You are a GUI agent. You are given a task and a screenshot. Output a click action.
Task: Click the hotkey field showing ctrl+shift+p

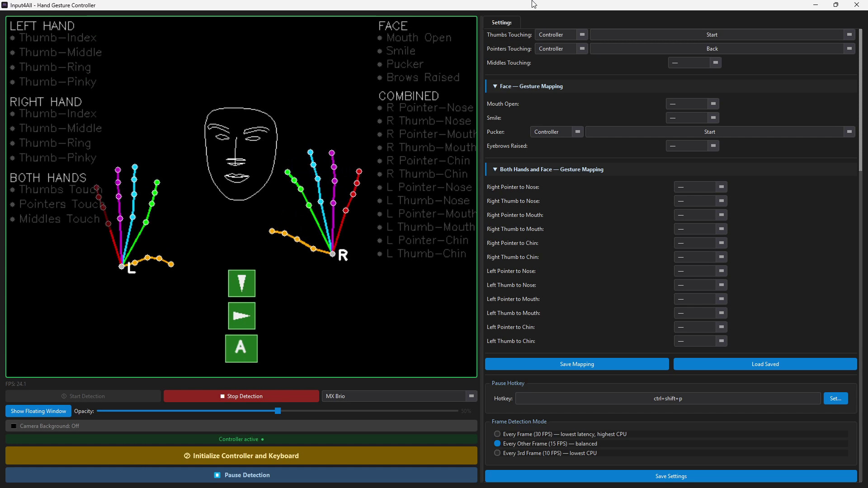pyautogui.click(x=668, y=399)
